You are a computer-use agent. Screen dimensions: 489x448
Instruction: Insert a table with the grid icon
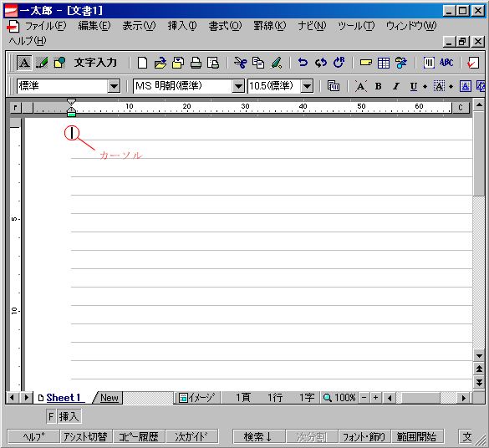click(384, 63)
